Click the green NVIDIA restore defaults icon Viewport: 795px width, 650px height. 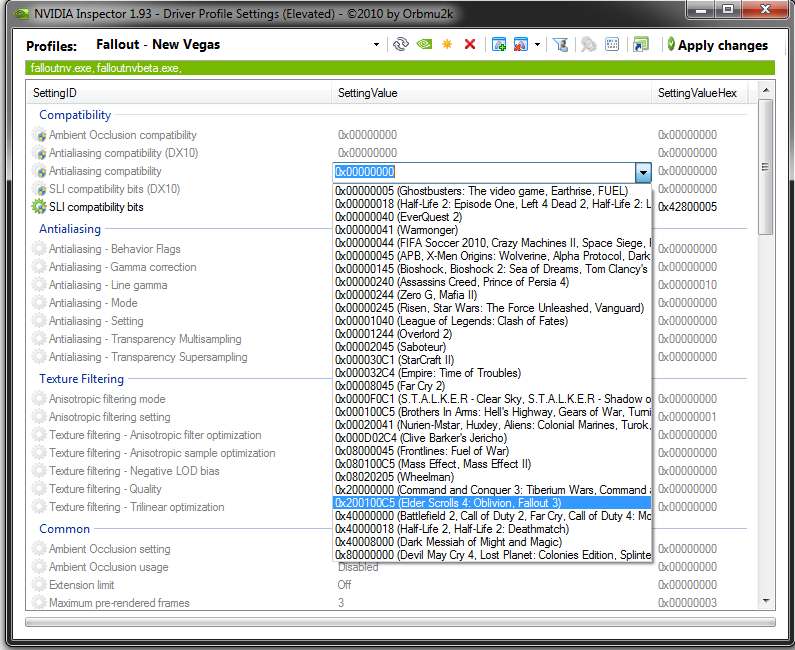point(424,45)
